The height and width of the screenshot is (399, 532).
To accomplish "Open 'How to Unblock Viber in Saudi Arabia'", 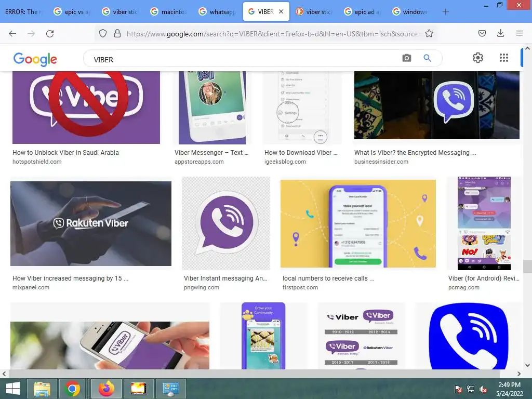I will pyautogui.click(x=65, y=153).
